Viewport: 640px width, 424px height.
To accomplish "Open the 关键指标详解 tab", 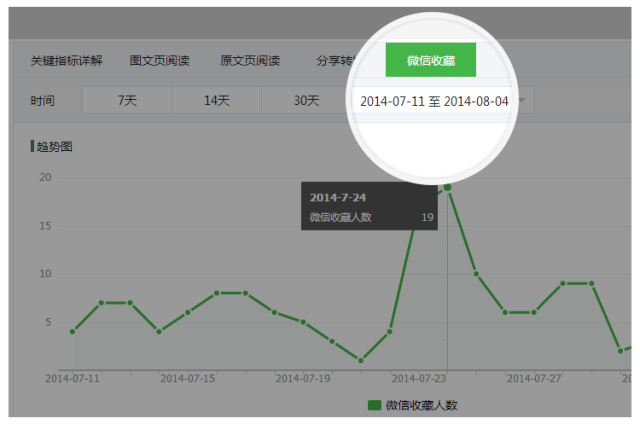I will 66,60.
